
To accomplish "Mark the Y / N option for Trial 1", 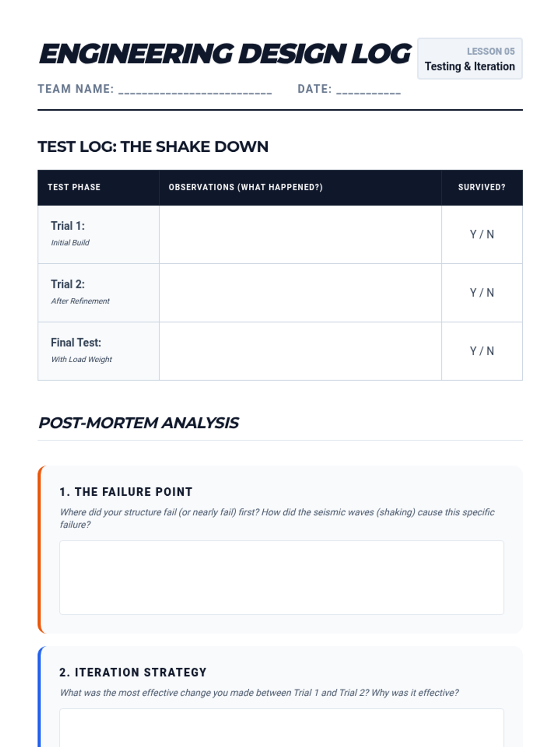I will (x=482, y=234).
